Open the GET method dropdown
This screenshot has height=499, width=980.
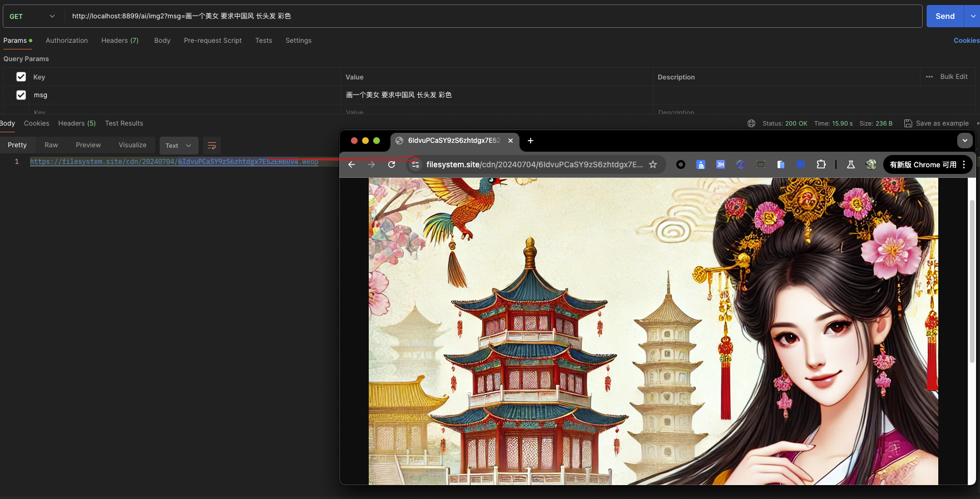click(x=32, y=16)
